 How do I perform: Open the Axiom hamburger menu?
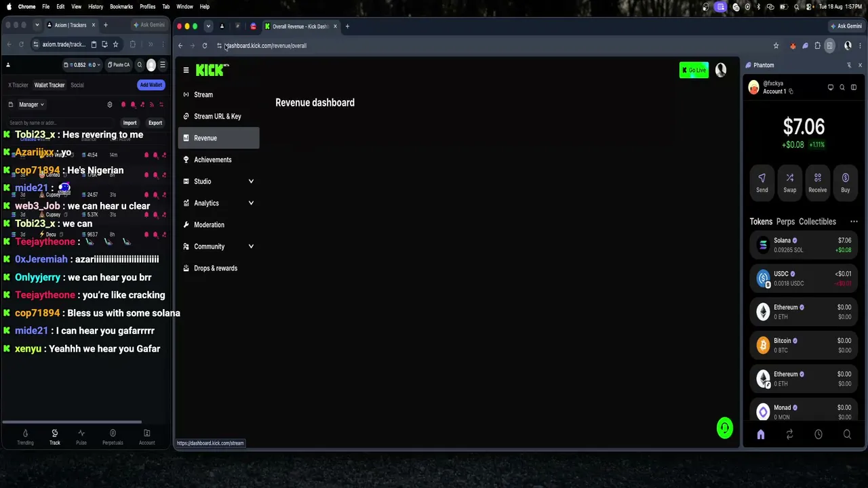[162, 65]
